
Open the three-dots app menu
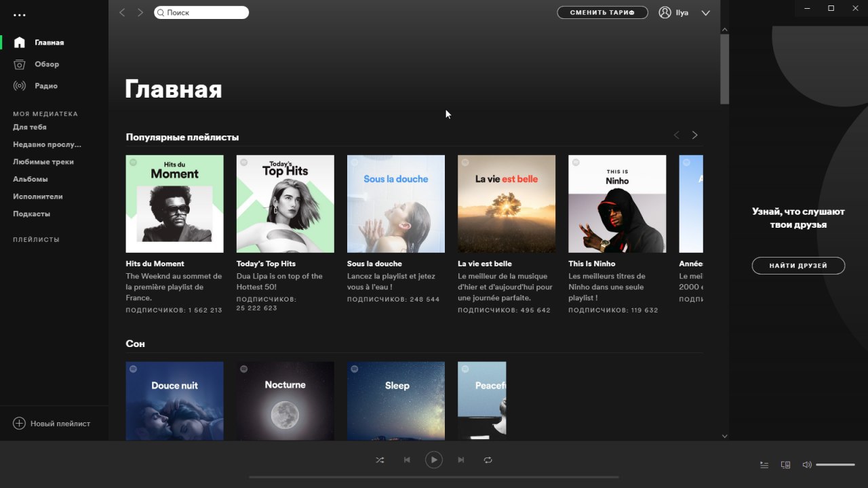(x=19, y=15)
